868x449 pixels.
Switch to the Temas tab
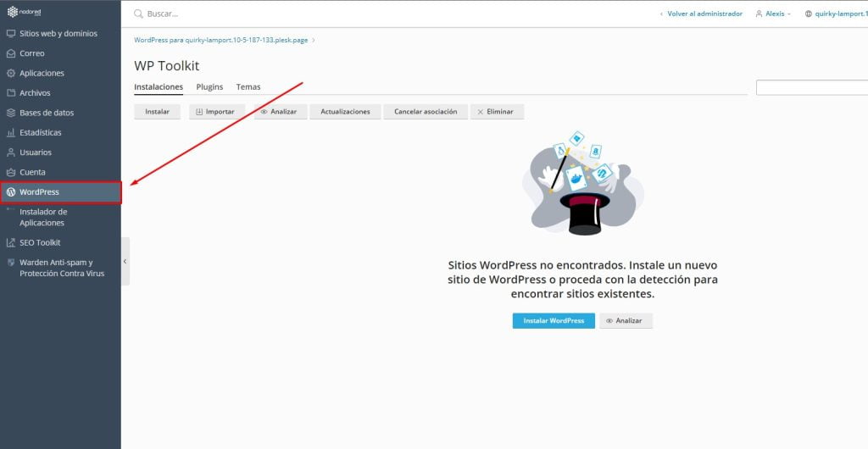click(248, 87)
